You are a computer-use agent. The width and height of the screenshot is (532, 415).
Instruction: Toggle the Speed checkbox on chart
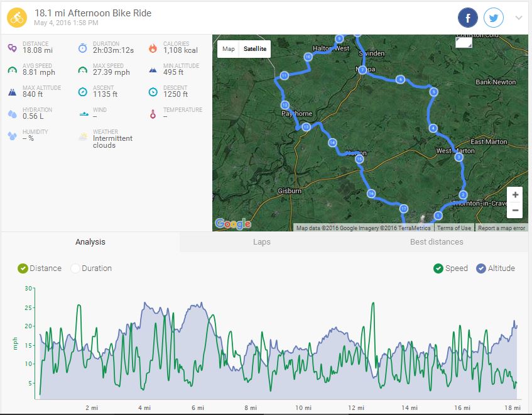[x=438, y=268]
